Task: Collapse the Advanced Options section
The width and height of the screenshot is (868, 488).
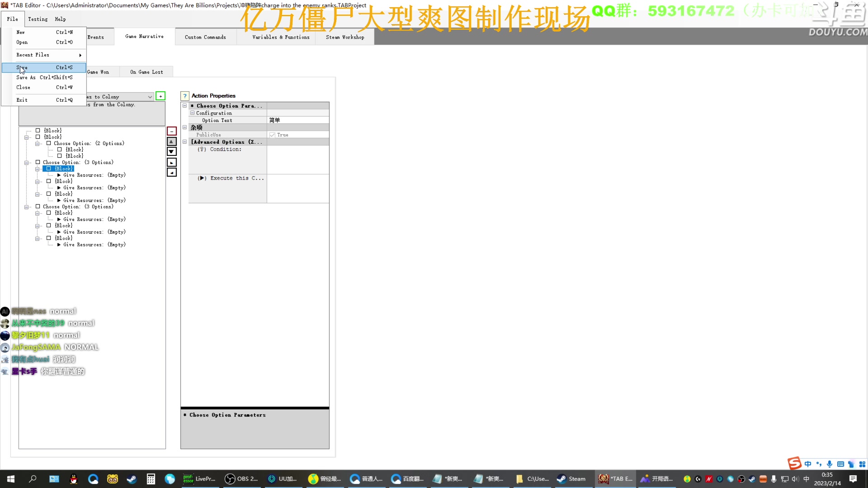Action: 184,141
